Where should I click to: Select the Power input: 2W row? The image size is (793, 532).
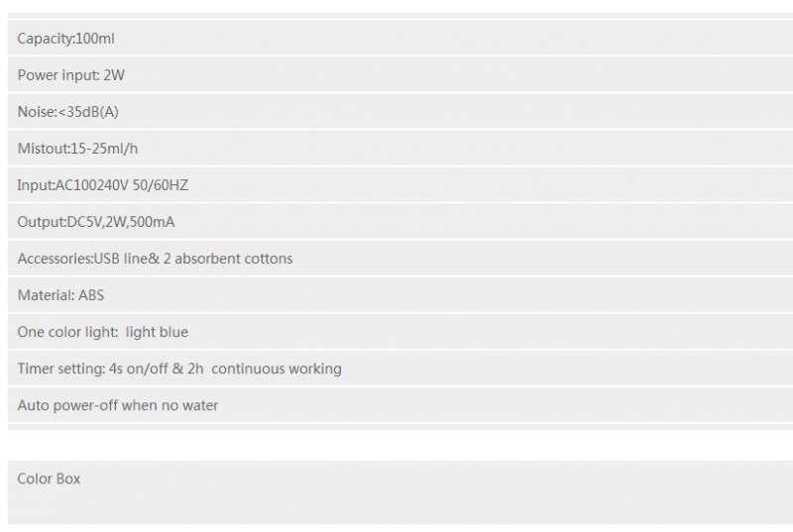tap(400, 75)
